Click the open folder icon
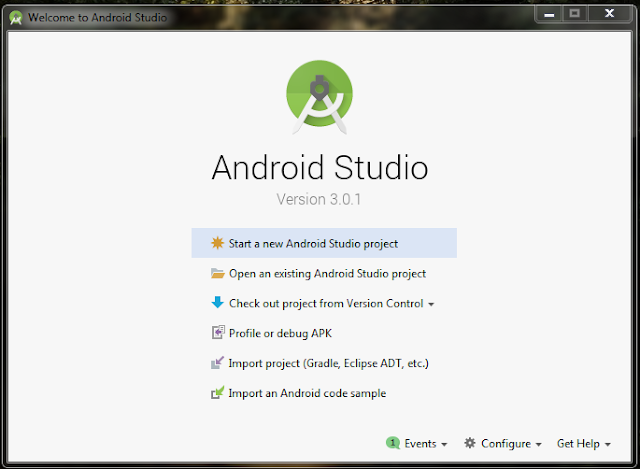The width and height of the screenshot is (640, 469). click(218, 273)
